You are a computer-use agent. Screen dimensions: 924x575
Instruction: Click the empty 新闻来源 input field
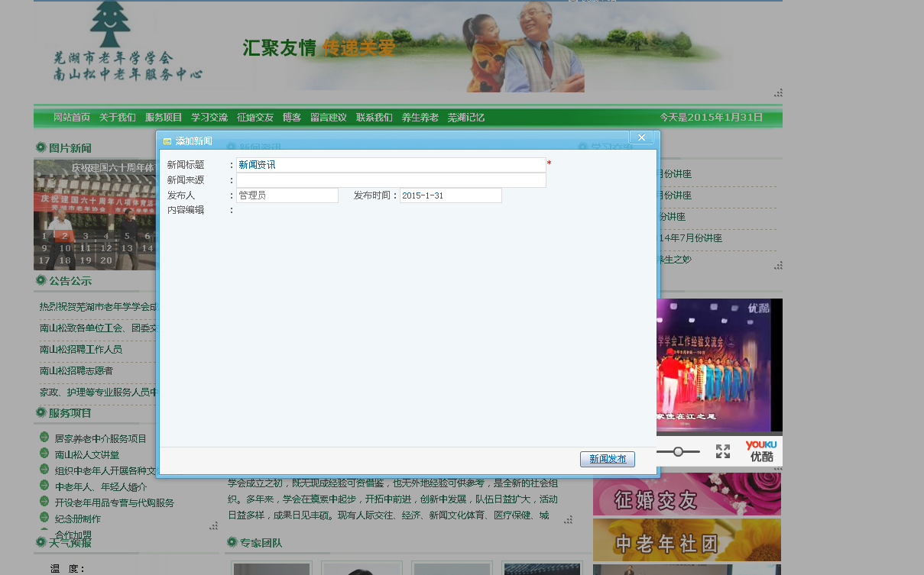click(391, 180)
